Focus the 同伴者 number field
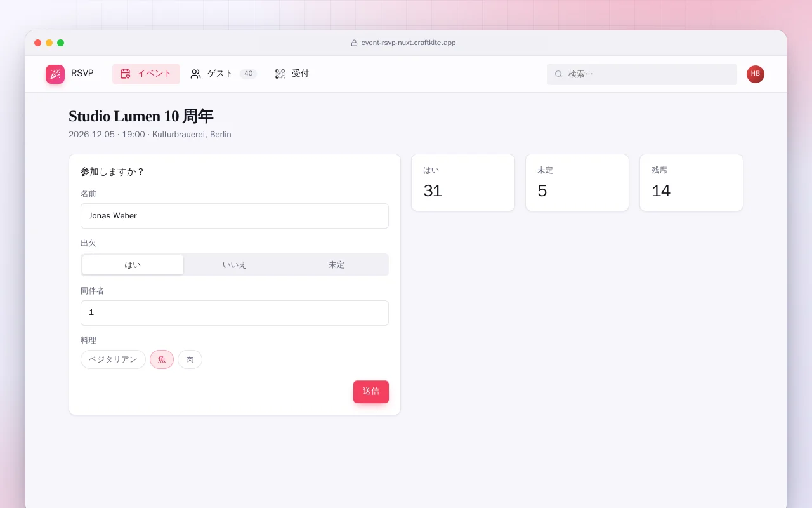Image resolution: width=812 pixels, height=508 pixels. (235, 313)
